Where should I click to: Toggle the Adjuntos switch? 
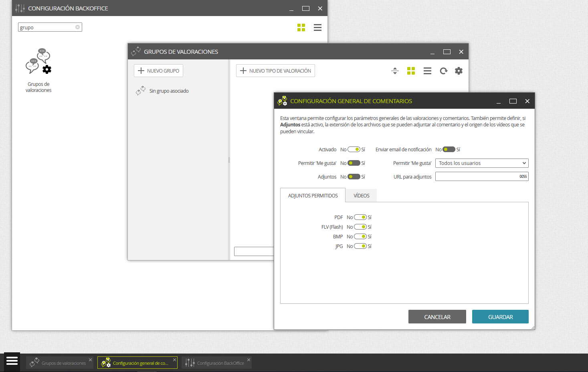click(x=354, y=177)
